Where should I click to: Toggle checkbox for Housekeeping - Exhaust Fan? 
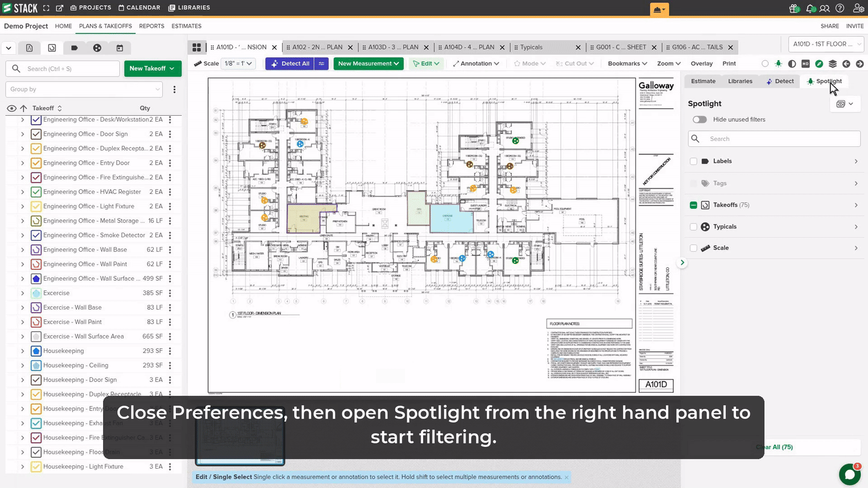coord(36,423)
